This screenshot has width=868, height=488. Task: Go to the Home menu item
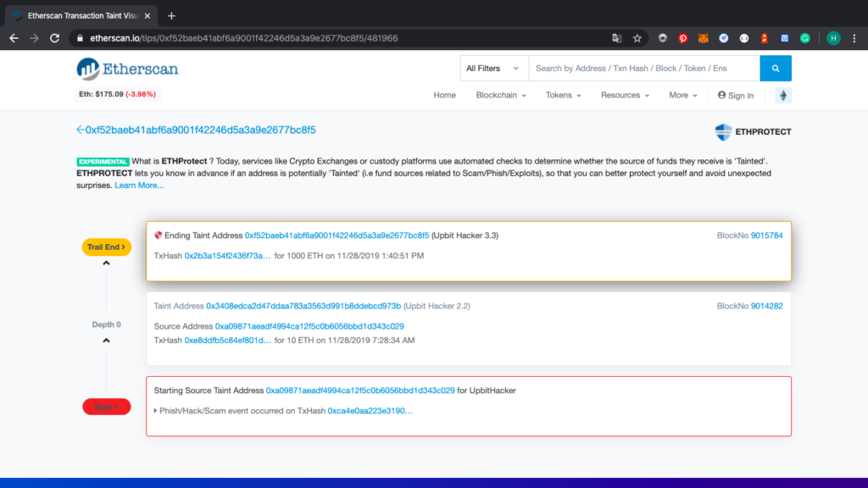(444, 95)
